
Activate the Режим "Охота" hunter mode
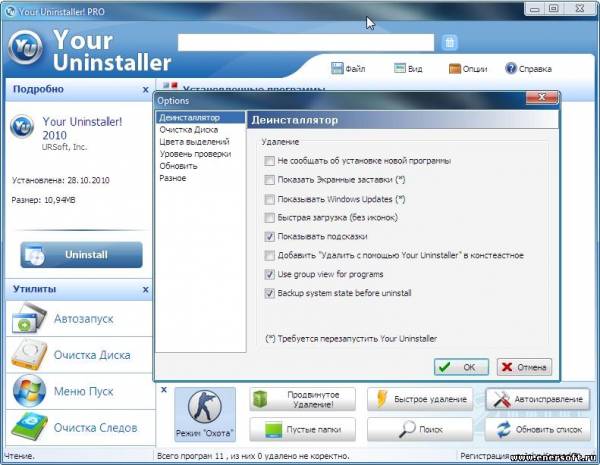(x=205, y=414)
